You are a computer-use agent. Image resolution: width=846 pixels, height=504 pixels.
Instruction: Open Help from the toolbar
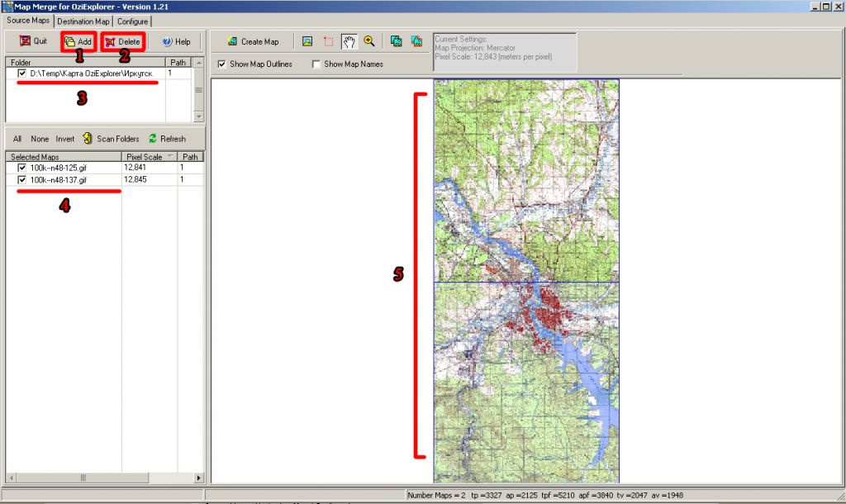(x=176, y=41)
